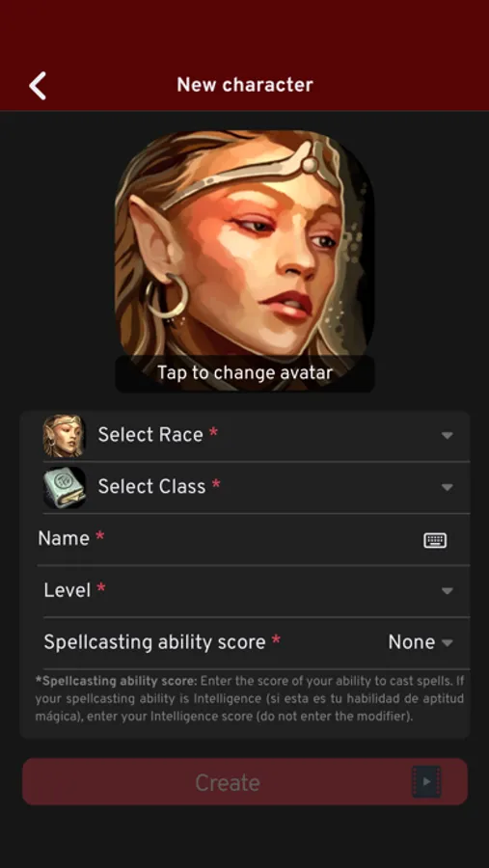Click the keyboard icon in Name row

pyautogui.click(x=435, y=540)
